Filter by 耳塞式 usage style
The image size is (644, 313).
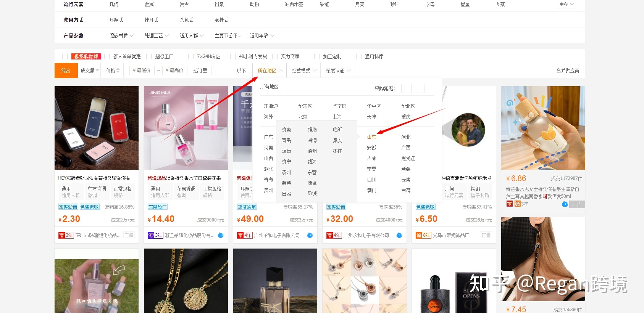[x=116, y=20]
